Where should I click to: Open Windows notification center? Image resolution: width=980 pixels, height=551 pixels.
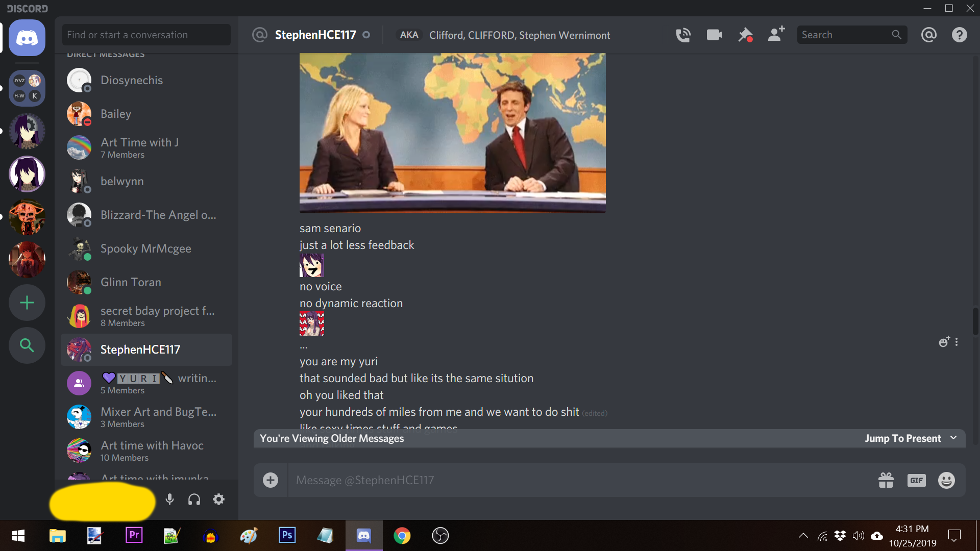pyautogui.click(x=954, y=536)
